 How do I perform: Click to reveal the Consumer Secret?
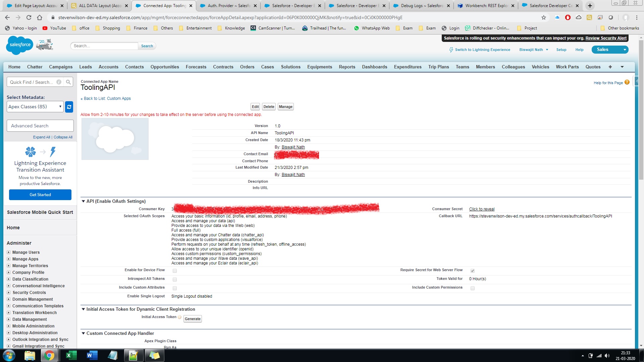(482, 209)
